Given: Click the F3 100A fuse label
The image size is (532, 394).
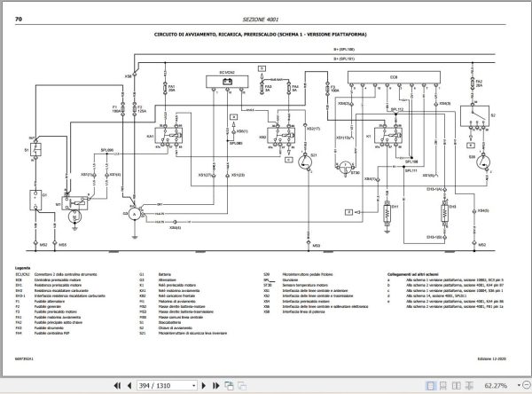Looking at the screenshot, I should [x=334, y=89].
